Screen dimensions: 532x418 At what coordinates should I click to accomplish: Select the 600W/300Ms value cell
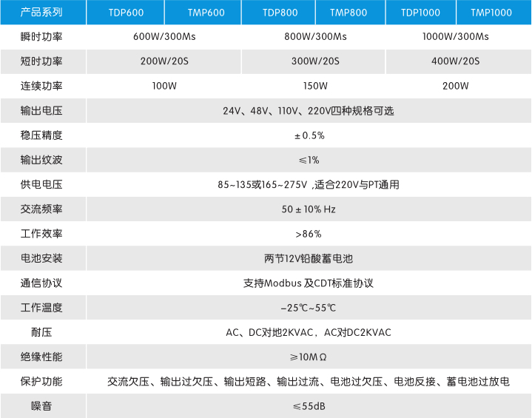(x=164, y=37)
